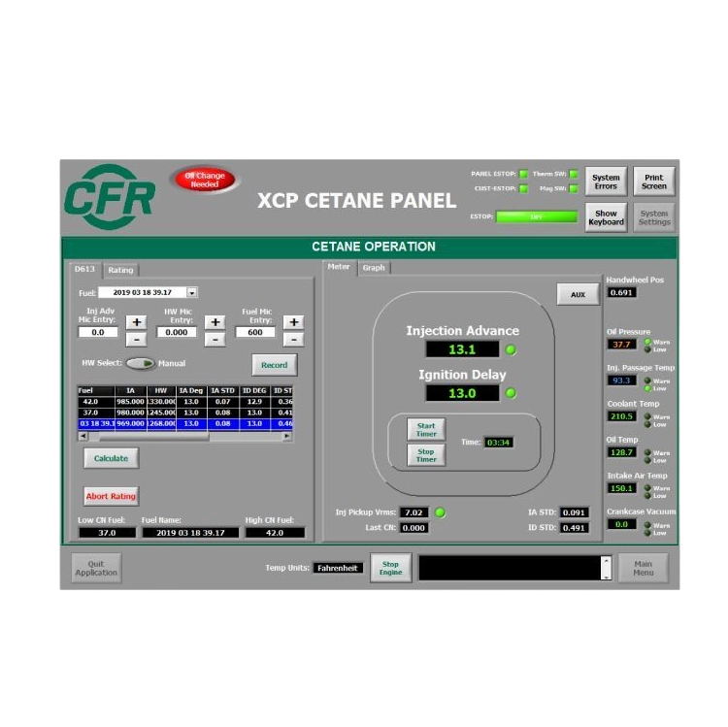This screenshot has width=728, height=727.
Task: Click the Therm SW green indicator
Action: tap(574, 174)
